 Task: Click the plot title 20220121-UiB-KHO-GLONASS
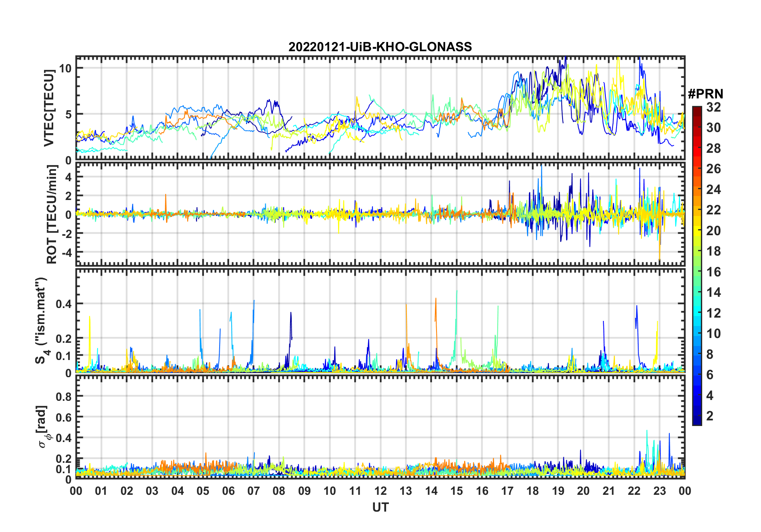coord(380,47)
